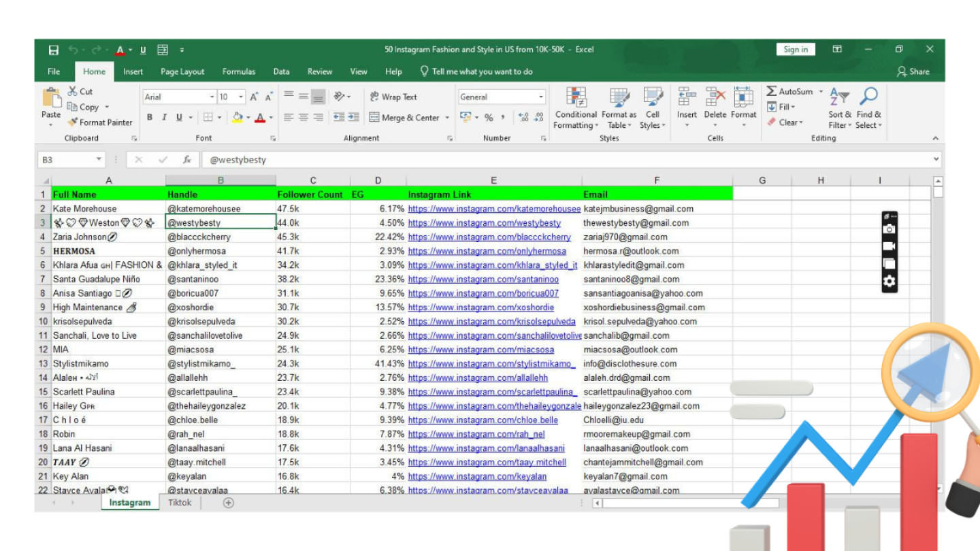The image size is (980, 551).
Task: Apply middle vertical alignment
Action: pos(304,97)
